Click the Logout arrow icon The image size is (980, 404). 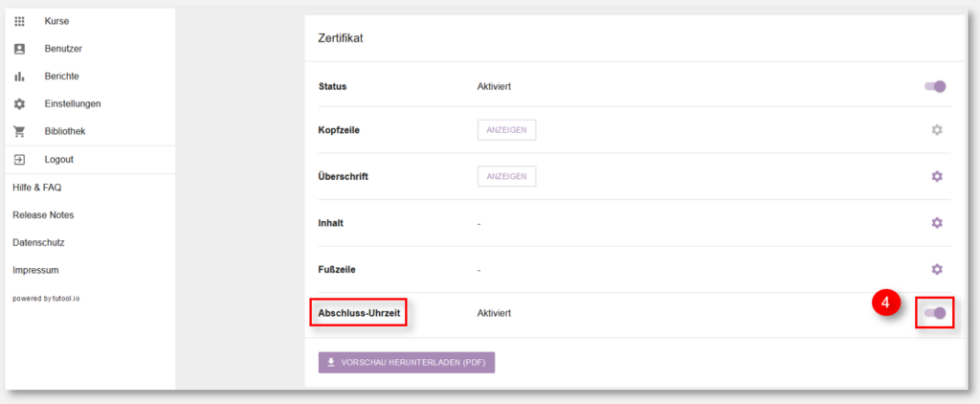pos(19,160)
